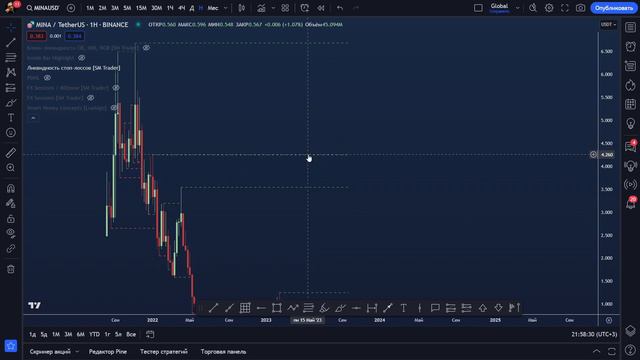Select the Fibonacci tools in left sidebar
The height and width of the screenshot is (360, 640).
11,57
